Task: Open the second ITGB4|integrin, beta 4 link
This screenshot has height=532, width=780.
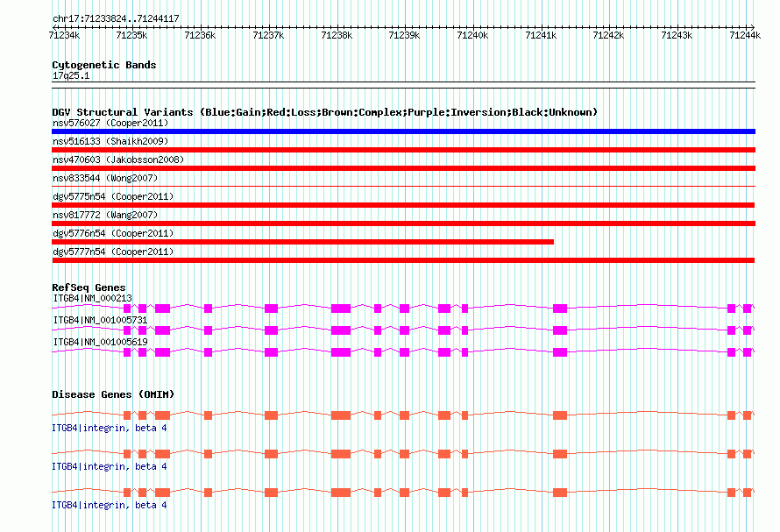Action: 110,467
